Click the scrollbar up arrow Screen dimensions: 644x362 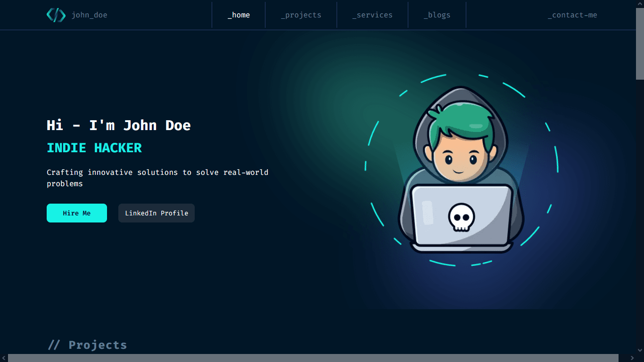pyautogui.click(x=640, y=3)
